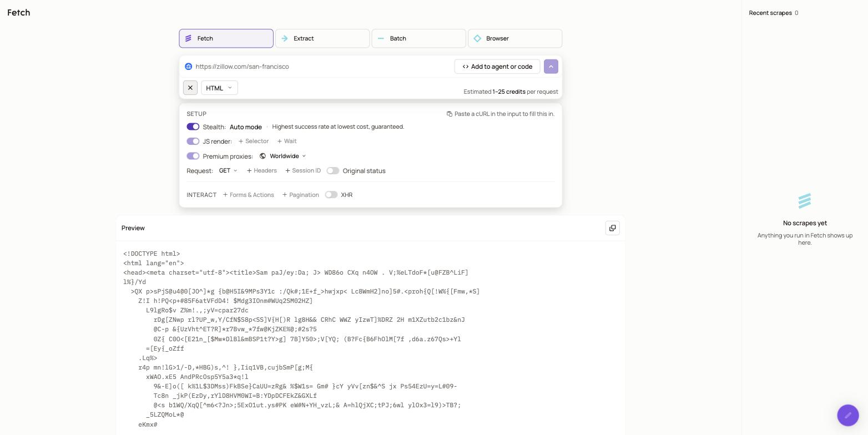Toggle the XHR switch

point(331,195)
